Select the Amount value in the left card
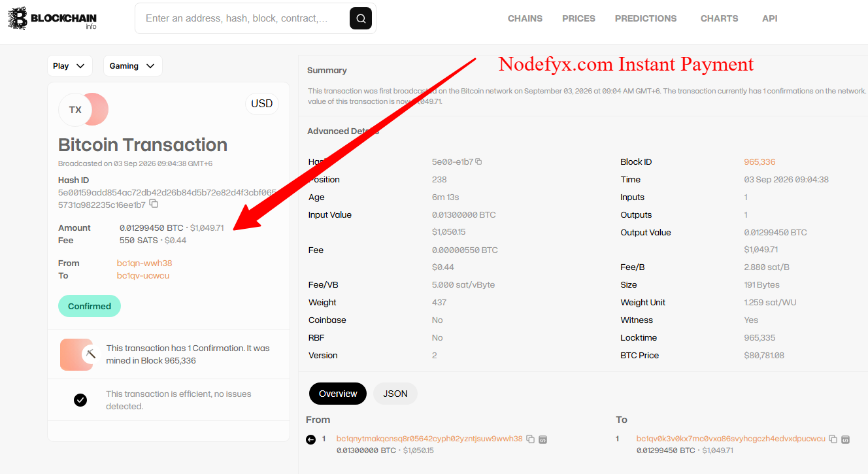Image resolution: width=868 pixels, height=474 pixels. coord(172,228)
